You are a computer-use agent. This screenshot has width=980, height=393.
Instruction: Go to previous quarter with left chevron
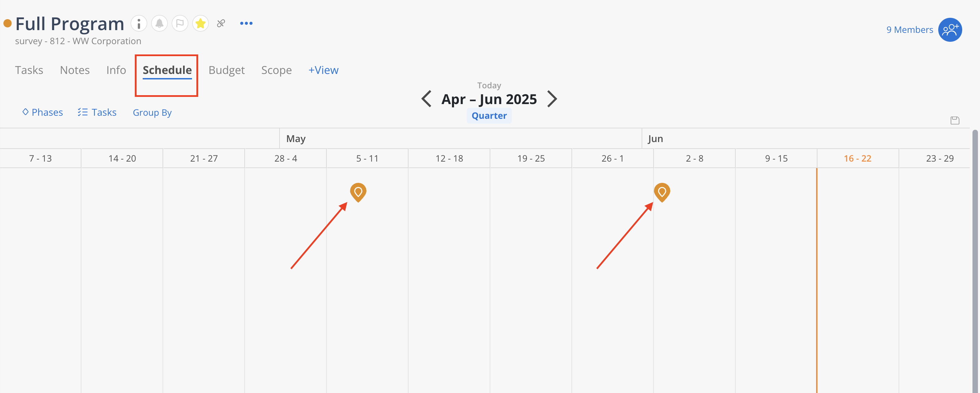coord(426,99)
